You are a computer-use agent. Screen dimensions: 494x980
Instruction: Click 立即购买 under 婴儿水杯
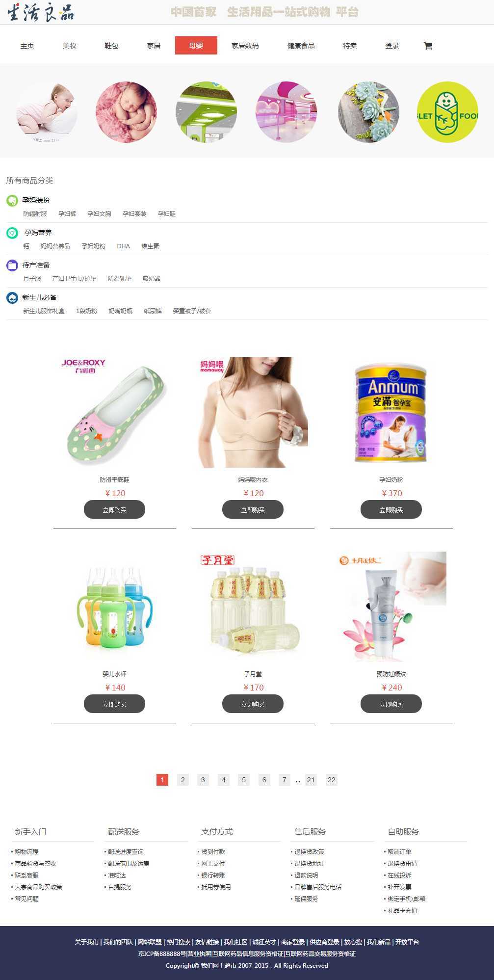(x=114, y=704)
